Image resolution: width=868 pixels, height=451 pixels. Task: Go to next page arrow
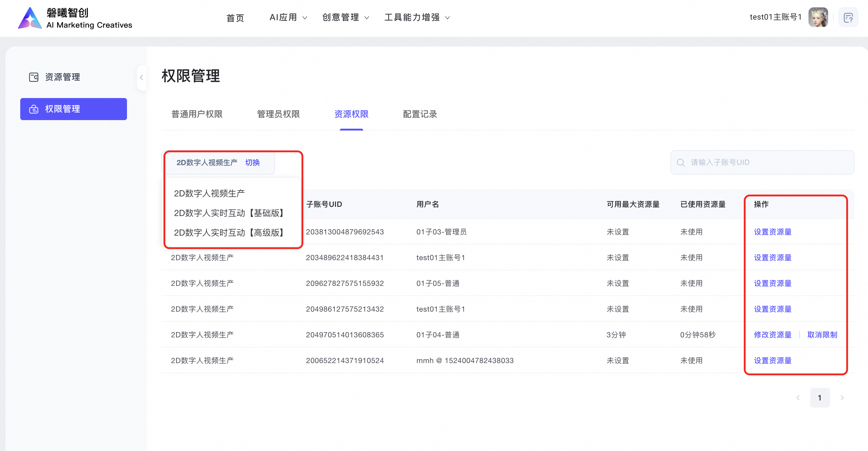(842, 397)
